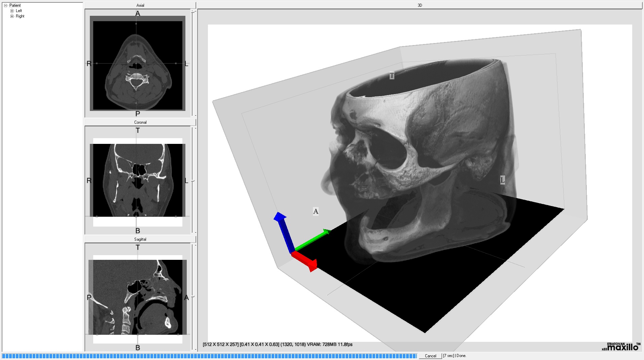Select the Sagittal panel header
This screenshot has height=360, width=644.
(x=140, y=239)
